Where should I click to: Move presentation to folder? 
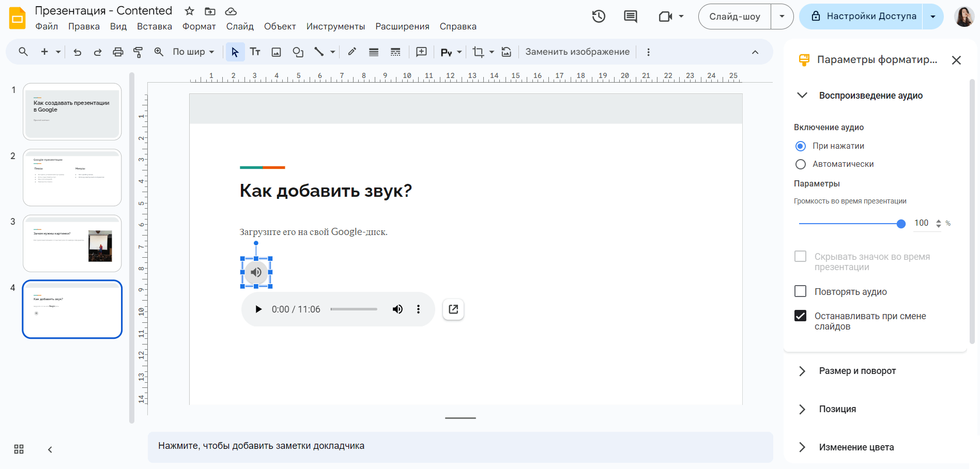(210, 11)
